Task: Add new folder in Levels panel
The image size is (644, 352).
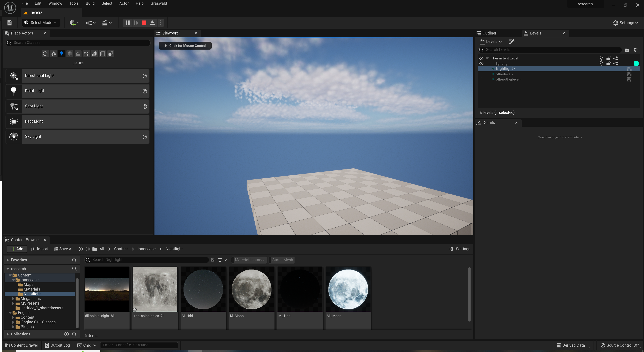Action: (x=627, y=50)
